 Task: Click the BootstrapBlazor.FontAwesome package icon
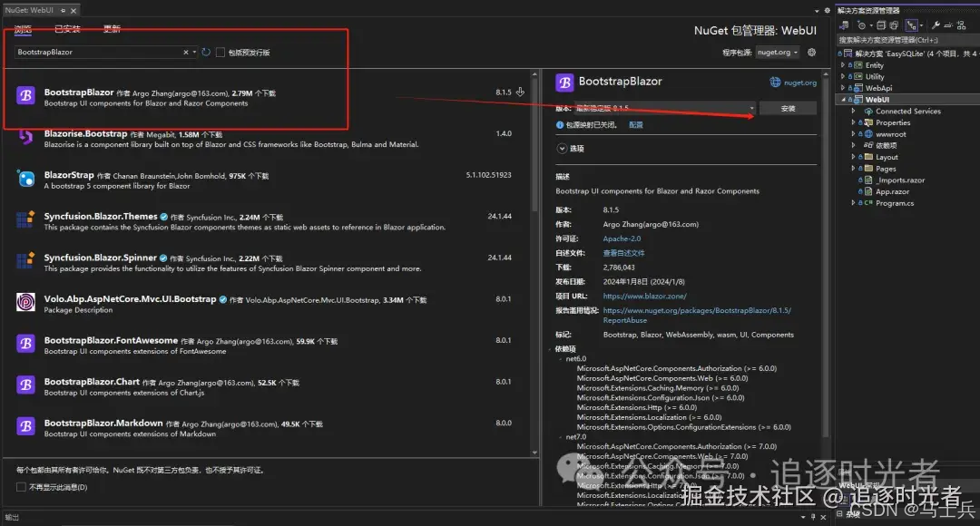click(x=25, y=344)
